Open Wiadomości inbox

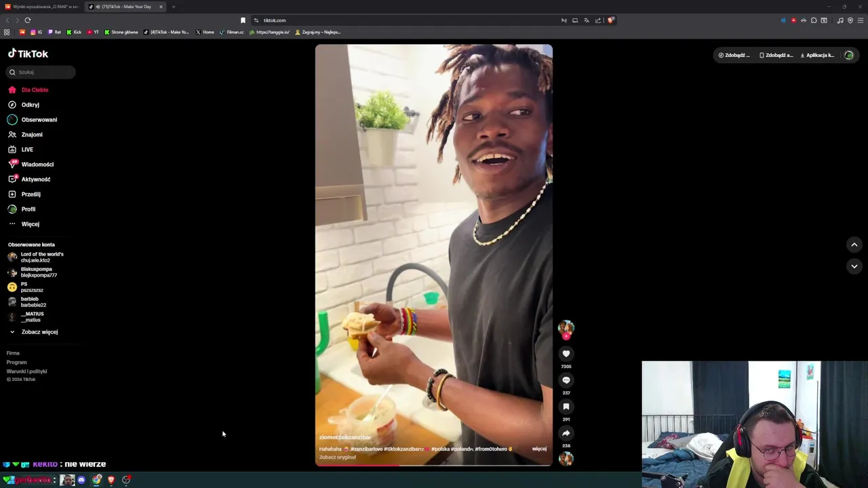pyautogui.click(x=31, y=164)
